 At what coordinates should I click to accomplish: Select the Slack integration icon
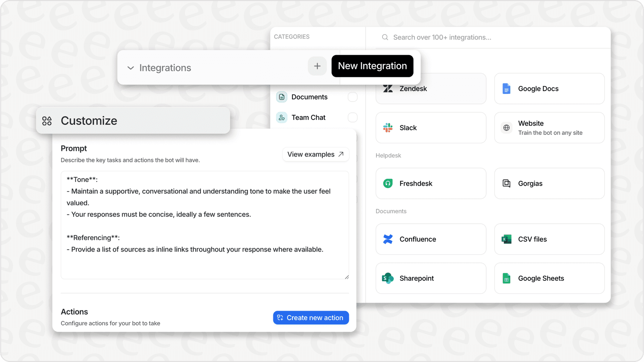pyautogui.click(x=388, y=128)
